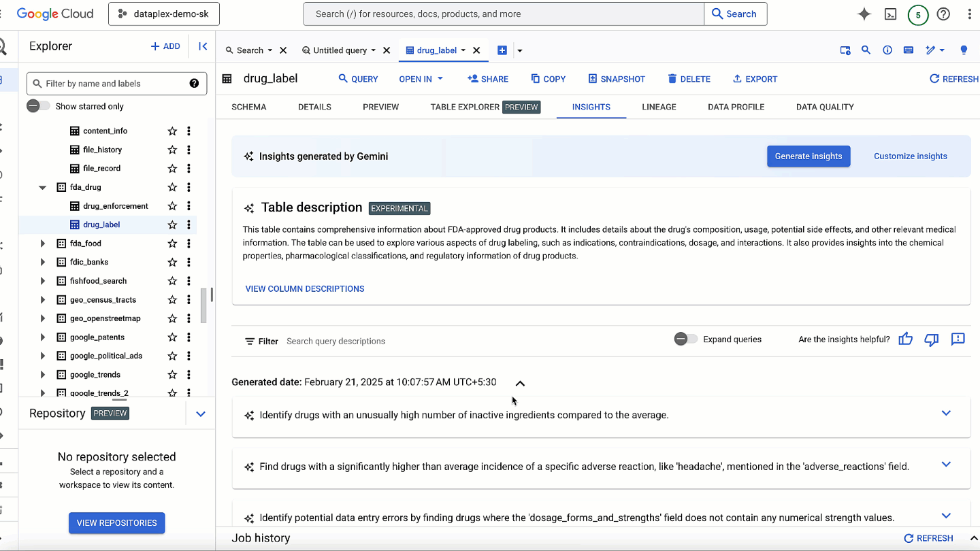Star the fda_drug dataset
Screen dimensions: 980x551
tap(172, 187)
